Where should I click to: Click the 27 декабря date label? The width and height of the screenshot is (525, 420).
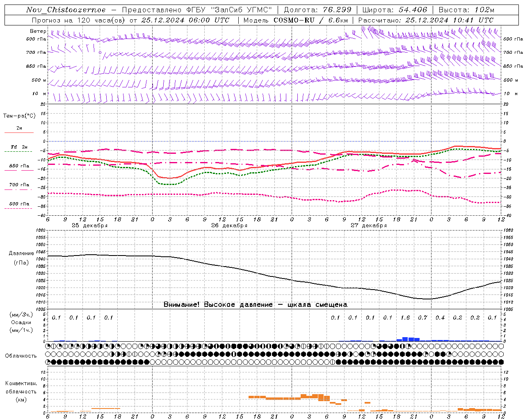click(x=369, y=226)
